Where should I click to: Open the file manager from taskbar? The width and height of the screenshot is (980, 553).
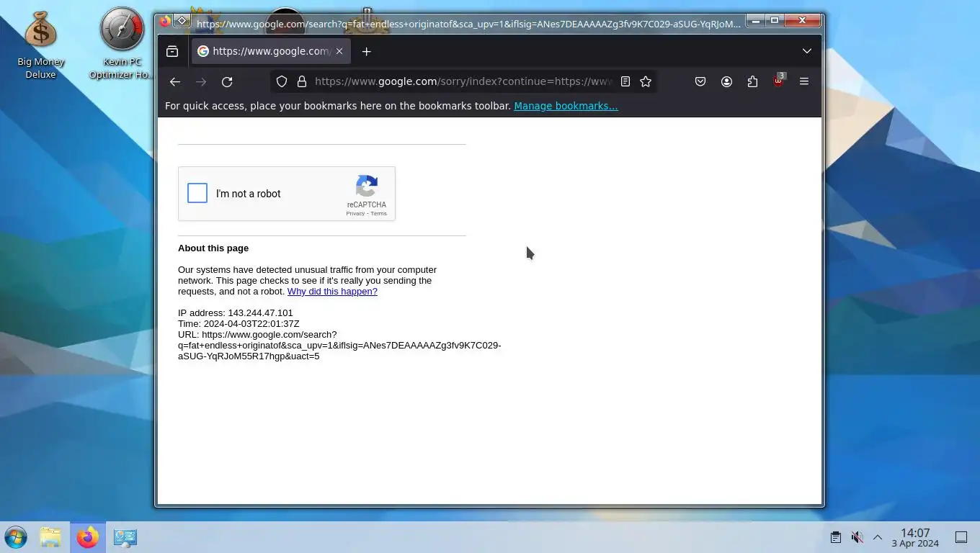(50, 537)
